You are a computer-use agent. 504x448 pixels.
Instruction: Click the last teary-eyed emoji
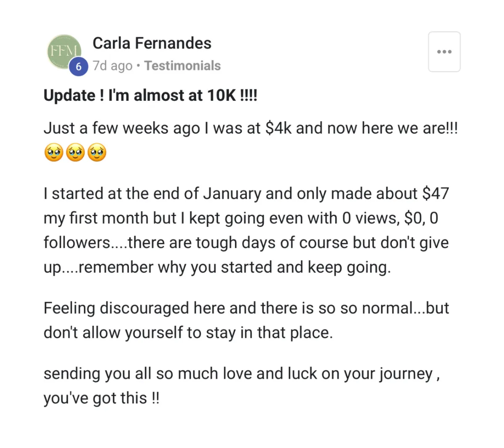(97, 153)
